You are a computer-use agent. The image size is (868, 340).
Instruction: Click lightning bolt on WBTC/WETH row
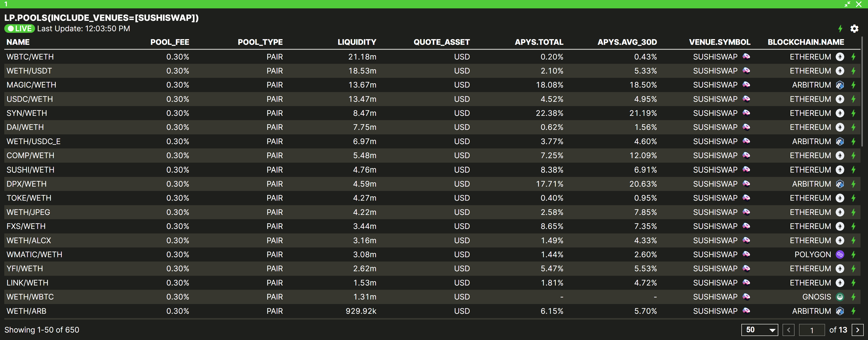(x=853, y=57)
